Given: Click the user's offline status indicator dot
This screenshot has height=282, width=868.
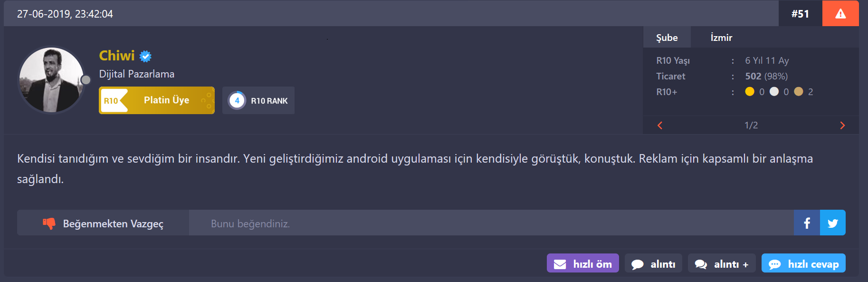Looking at the screenshot, I should pos(86,80).
